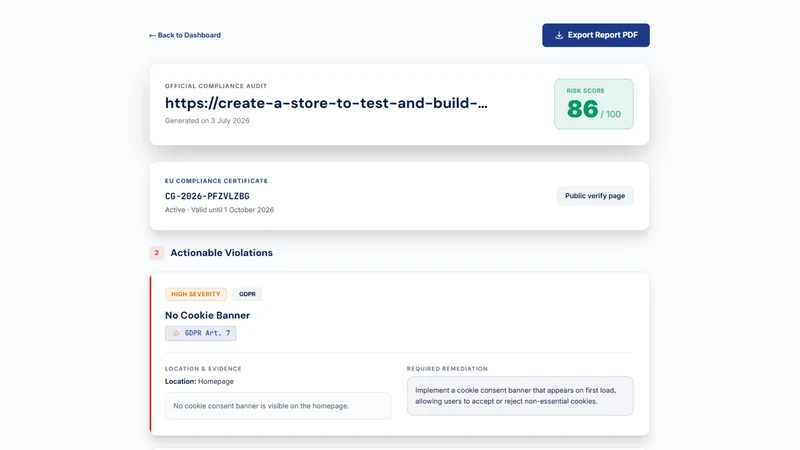Select certificate ID CG-2026-PFZVLZBG
The image size is (800, 450).
[x=207, y=196]
